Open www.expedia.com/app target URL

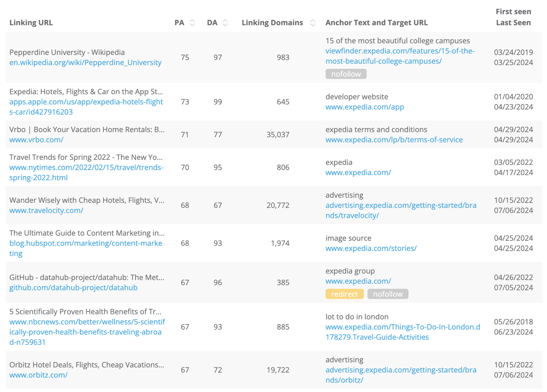point(365,107)
